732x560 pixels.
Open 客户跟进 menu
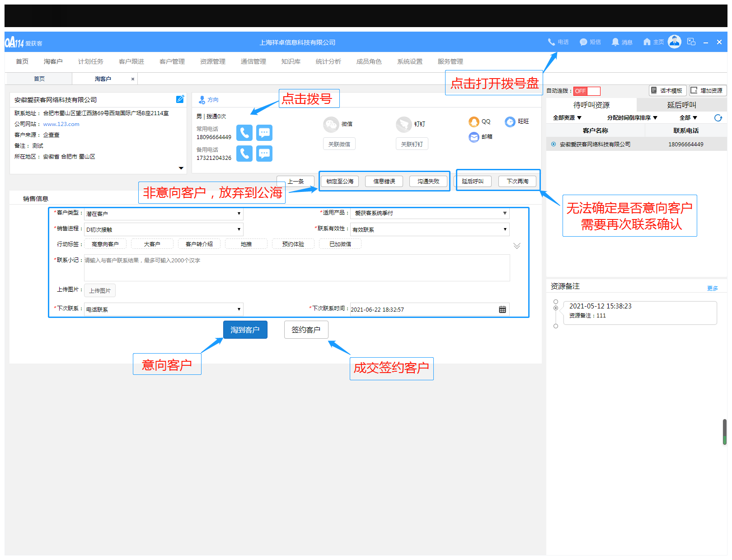[131, 62]
